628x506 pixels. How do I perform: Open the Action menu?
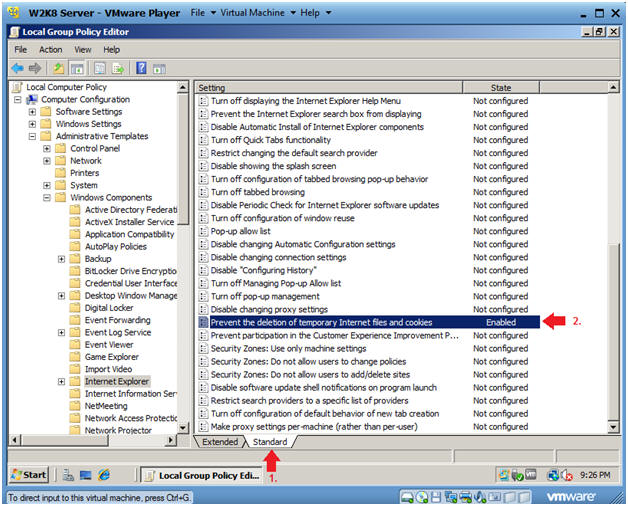coord(50,50)
